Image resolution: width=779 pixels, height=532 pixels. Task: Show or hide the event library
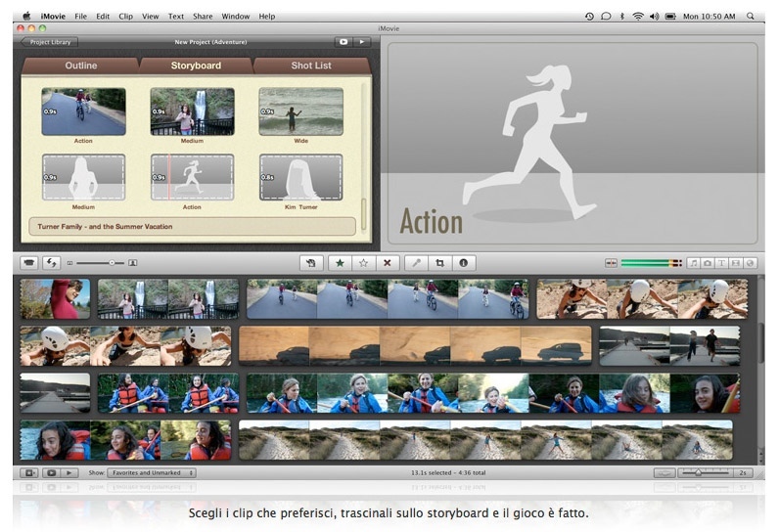pyautogui.click(x=29, y=473)
